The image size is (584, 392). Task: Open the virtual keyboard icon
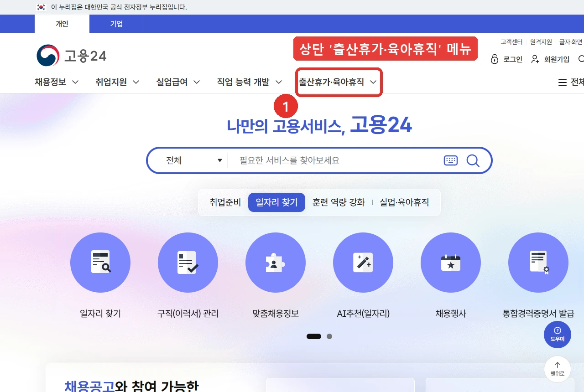pyautogui.click(x=451, y=160)
